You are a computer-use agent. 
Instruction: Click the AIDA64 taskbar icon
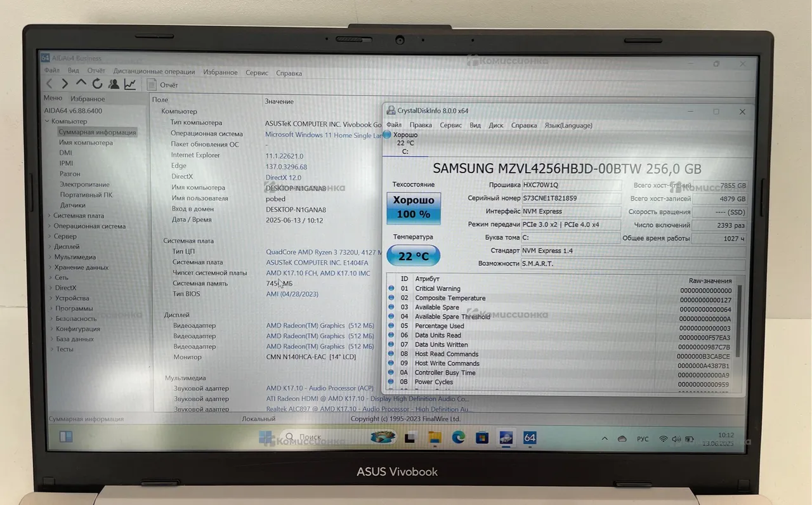tap(530, 437)
